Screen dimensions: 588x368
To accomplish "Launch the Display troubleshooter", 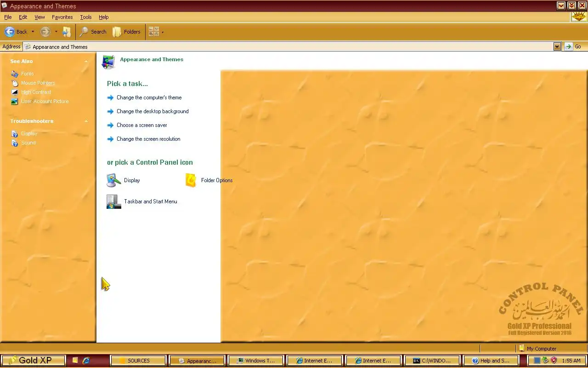I will click(29, 133).
